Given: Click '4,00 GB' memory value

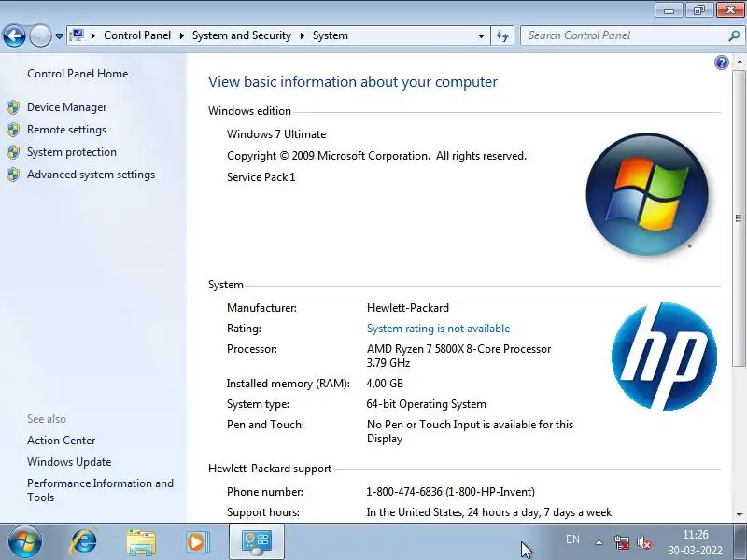Looking at the screenshot, I should pyautogui.click(x=385, y=384).
